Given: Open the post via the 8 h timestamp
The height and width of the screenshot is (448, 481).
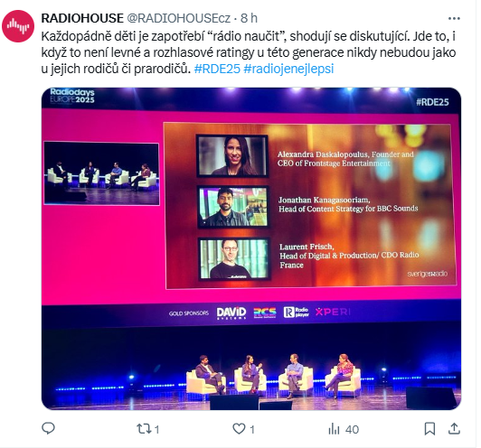Looking at the screenshot, I should 249,18.
